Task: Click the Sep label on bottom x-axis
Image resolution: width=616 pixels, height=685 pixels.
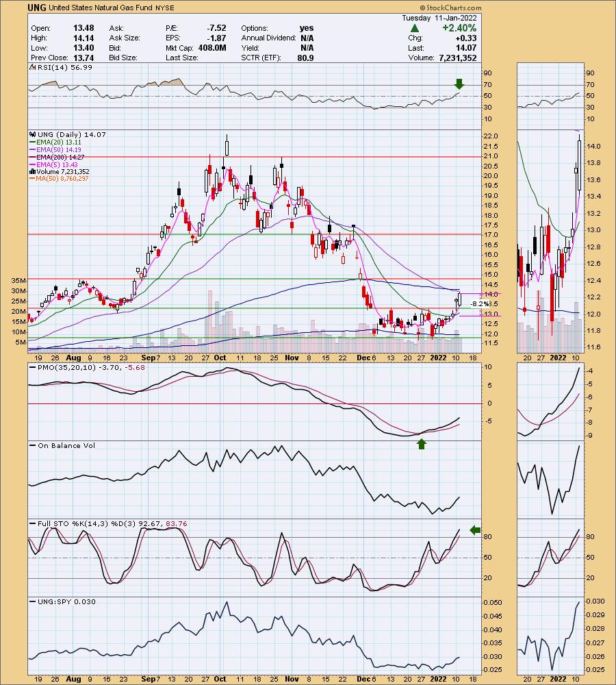Action: tap(149, 679)
